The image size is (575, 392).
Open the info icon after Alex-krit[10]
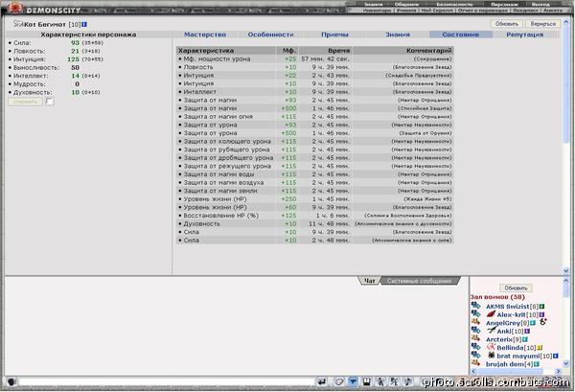click(541, 314)
